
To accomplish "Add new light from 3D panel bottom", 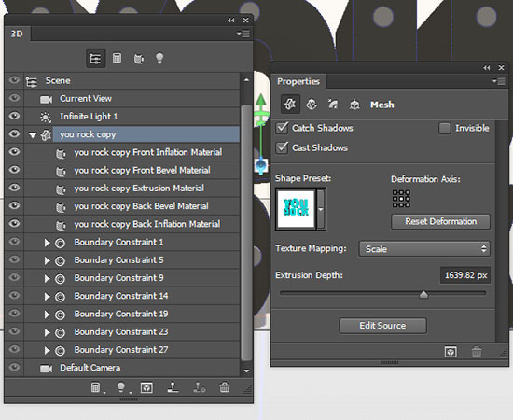I will 121,387.
